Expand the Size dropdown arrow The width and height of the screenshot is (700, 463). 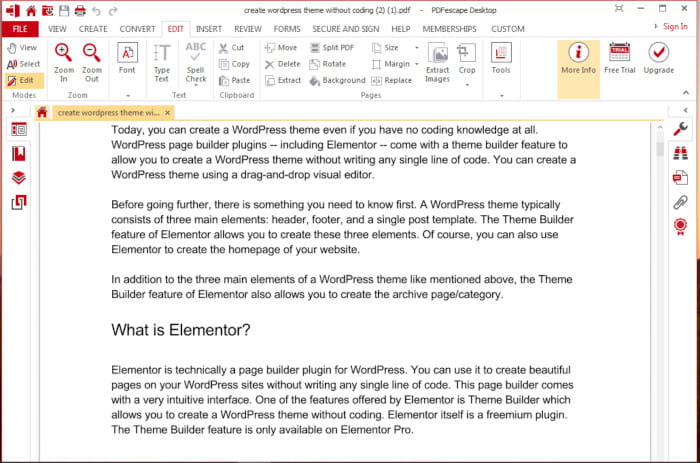[417, 47]
